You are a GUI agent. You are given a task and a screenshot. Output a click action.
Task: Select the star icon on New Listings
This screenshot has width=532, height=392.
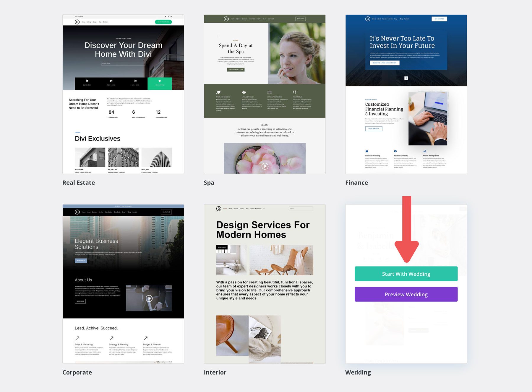point(160,81)
